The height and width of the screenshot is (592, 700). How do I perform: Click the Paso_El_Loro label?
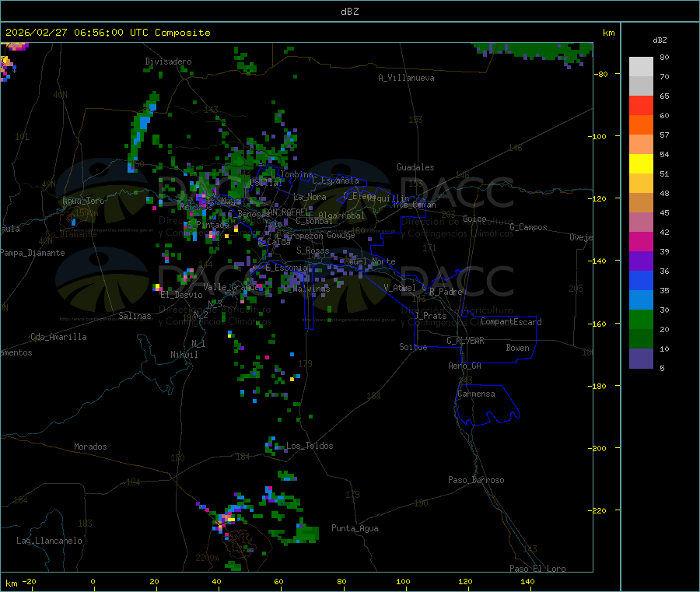(x=537, y=569)
